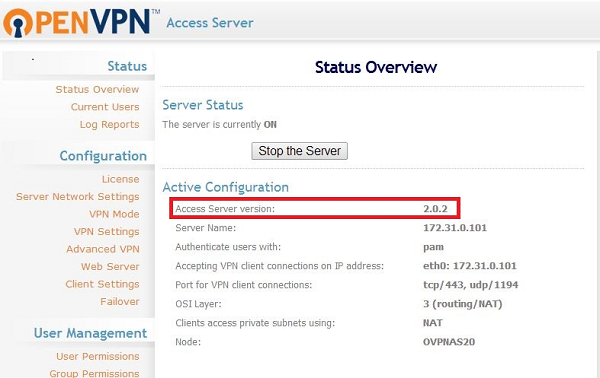The width and height of the screenshot is (600, 378).
Task: Click tcp/443, udp/1194 port value
Action: coord(471,285)
